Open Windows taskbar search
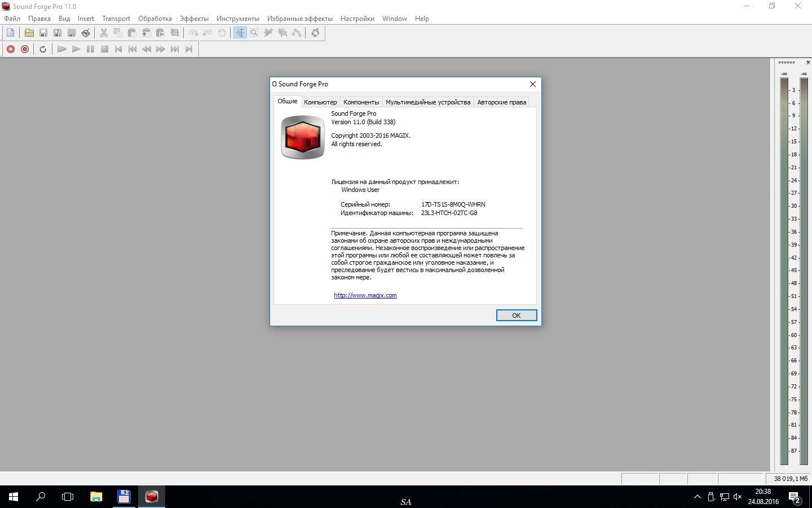812x508 pixels. [x=41, y=497]
